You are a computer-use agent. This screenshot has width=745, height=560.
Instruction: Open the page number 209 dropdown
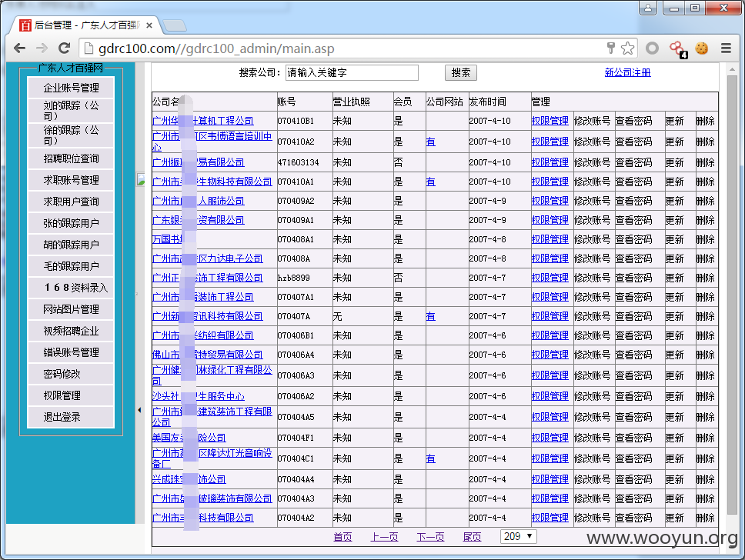(x=519, y=536)
